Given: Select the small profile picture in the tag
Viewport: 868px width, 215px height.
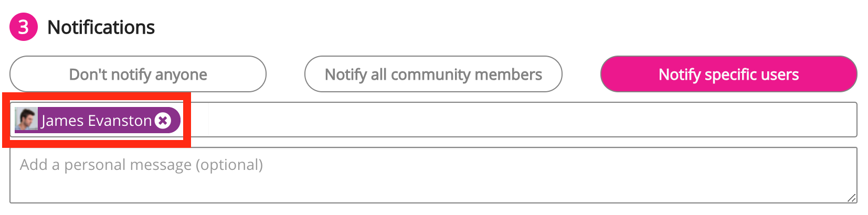Looking at the screenshot, I should 26,120.
